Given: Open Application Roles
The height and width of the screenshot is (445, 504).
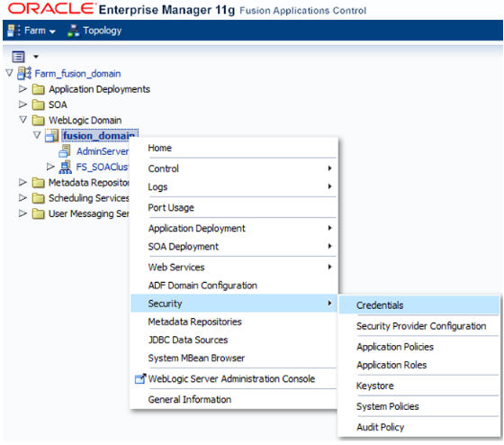Looking at the screenshot, I should [419, 365].
